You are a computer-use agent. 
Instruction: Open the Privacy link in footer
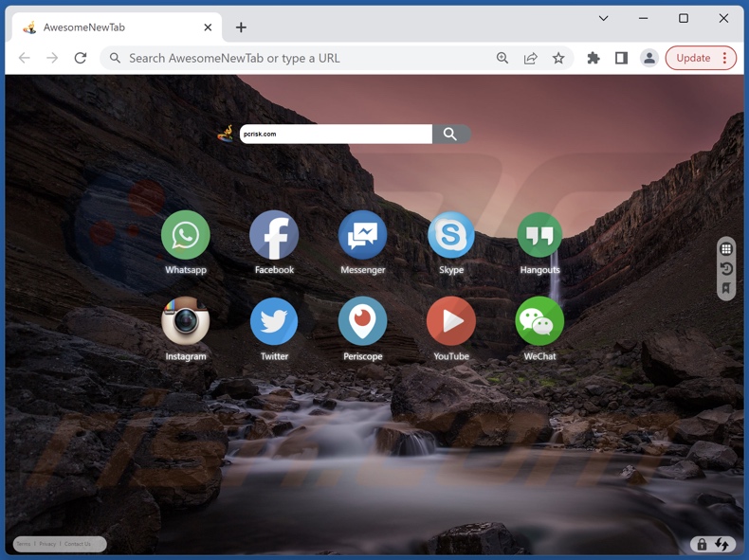point(47,544)
